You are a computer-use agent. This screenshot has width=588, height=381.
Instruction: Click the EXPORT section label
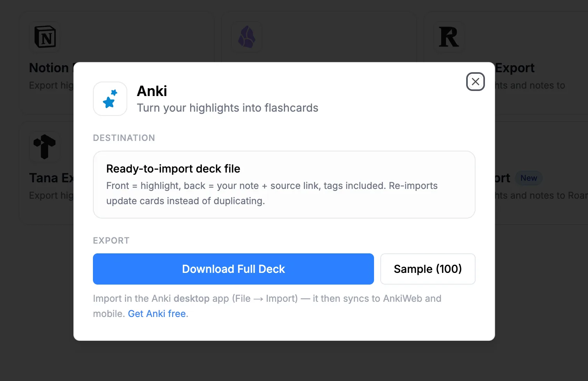(111, 240)
